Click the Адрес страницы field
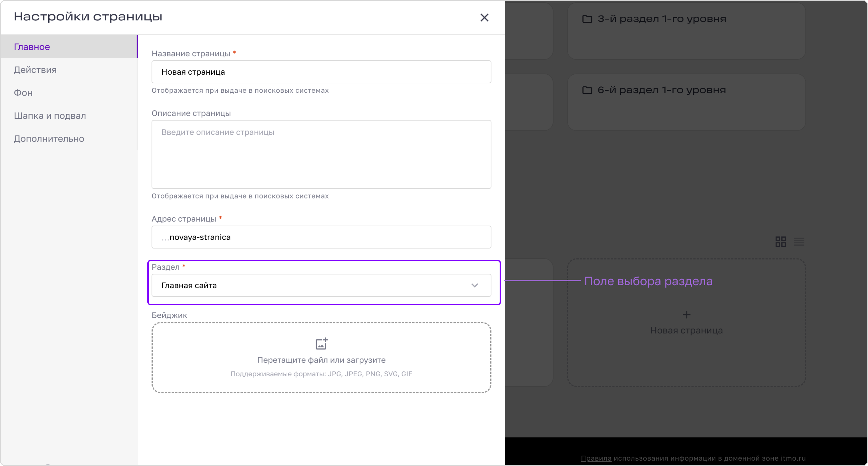This screenshot has width=868, height=466. coord(321,237)
